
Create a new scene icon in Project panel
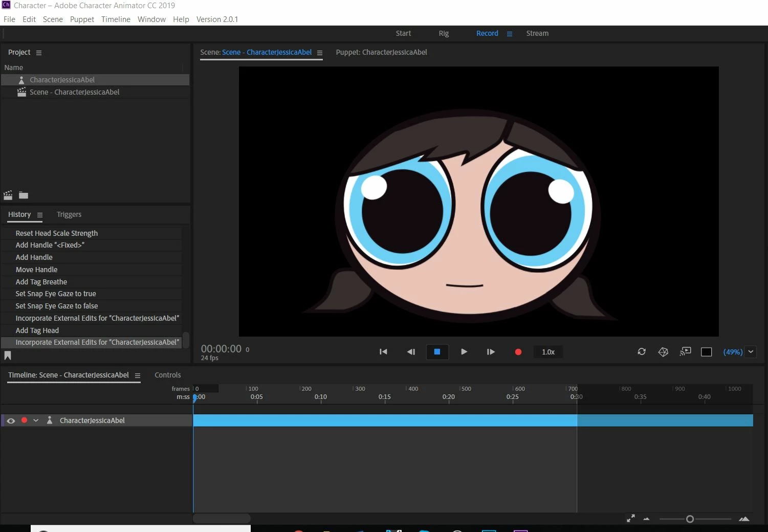[x=8, y=195]
